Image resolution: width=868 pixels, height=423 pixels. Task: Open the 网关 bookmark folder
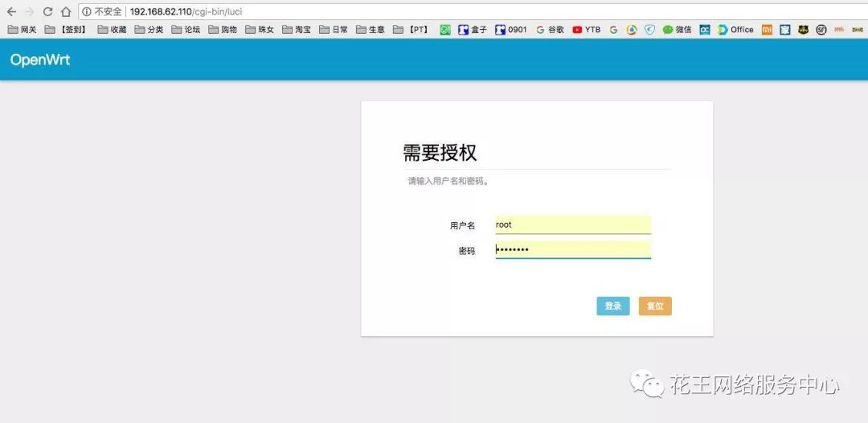(x=23, y=30)
